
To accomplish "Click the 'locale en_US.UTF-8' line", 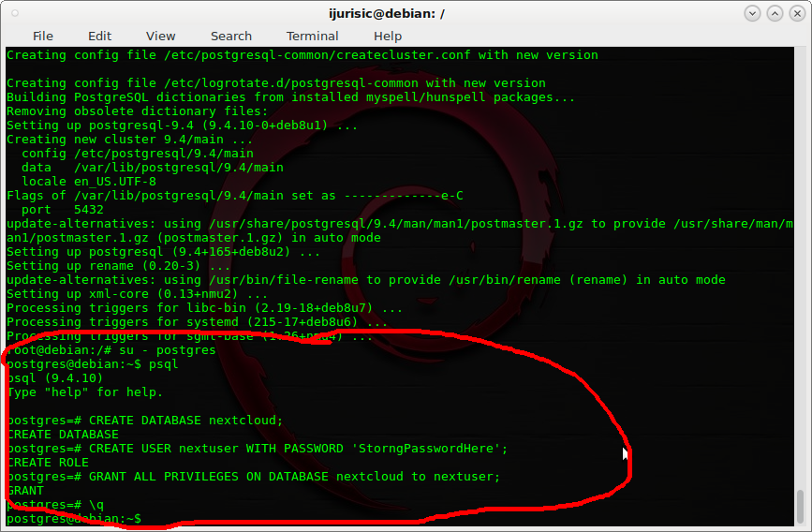I will point(89,182).
